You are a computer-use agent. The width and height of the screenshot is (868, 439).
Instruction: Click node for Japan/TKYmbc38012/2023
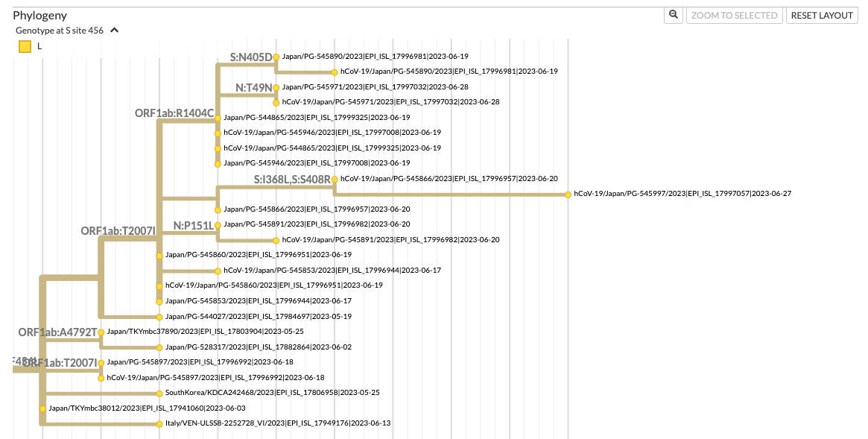(x=42, y=408)
